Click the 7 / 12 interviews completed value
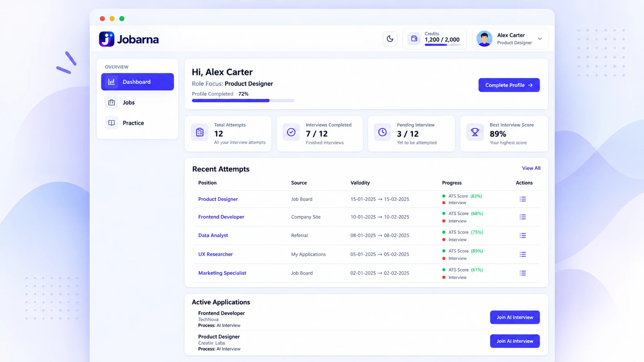The image size is (644, 362). click(317, 134)
